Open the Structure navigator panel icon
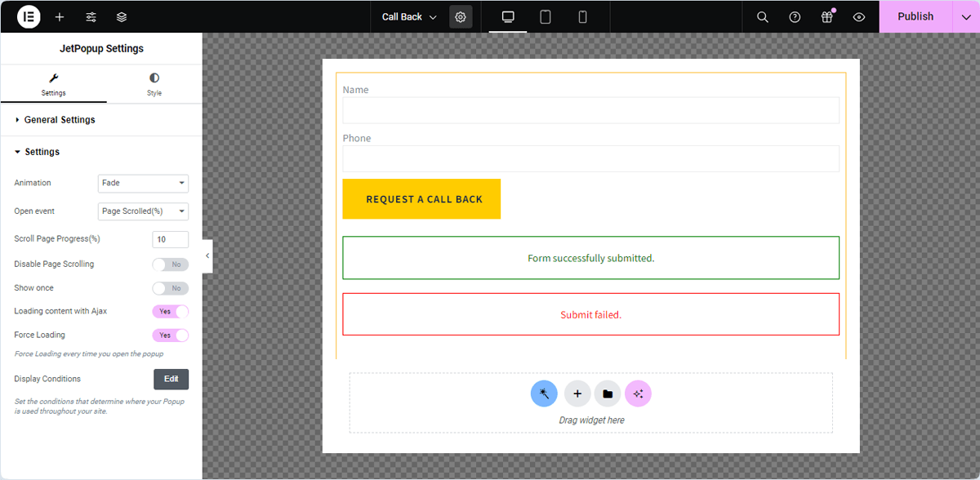The width and height of the screenshot is (980, 480). [x=122, y=16]
